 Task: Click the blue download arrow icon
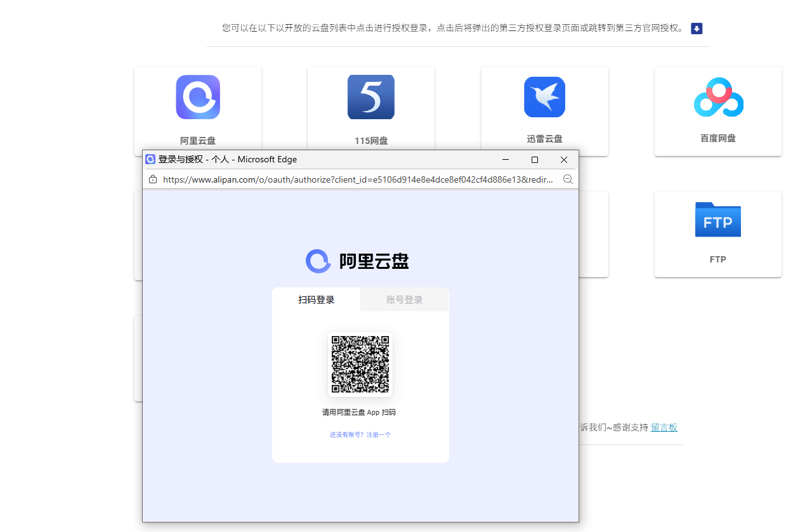697,29
